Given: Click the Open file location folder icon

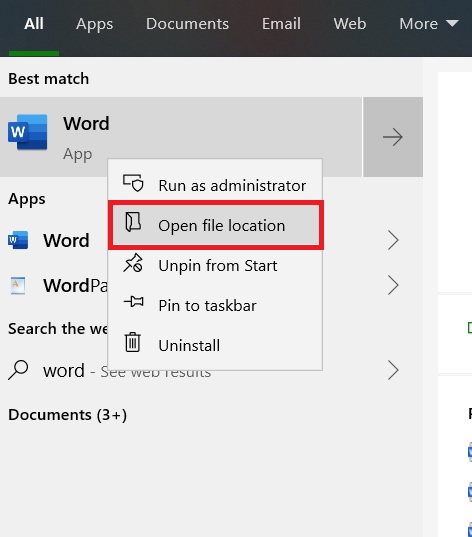Looking at the screenshot, I should pyautogui.click(x=133, y=222).
